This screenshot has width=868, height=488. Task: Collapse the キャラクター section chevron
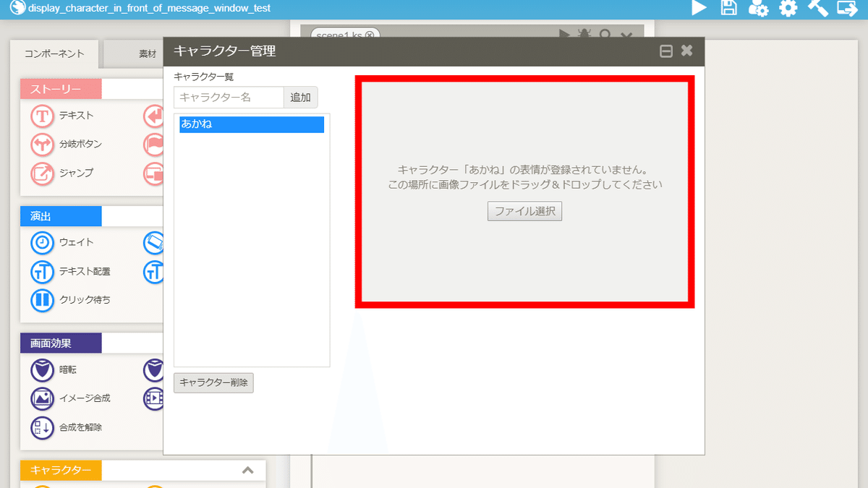tap(247, 471)
